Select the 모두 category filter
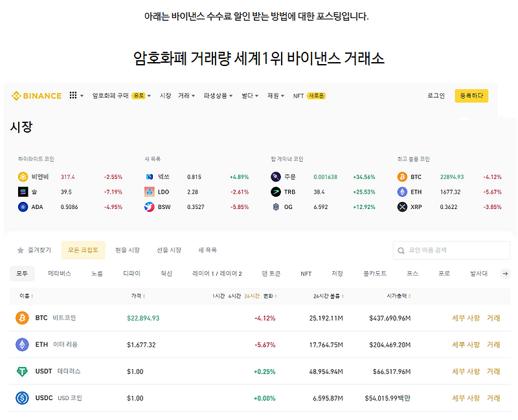 coord(22,274)
